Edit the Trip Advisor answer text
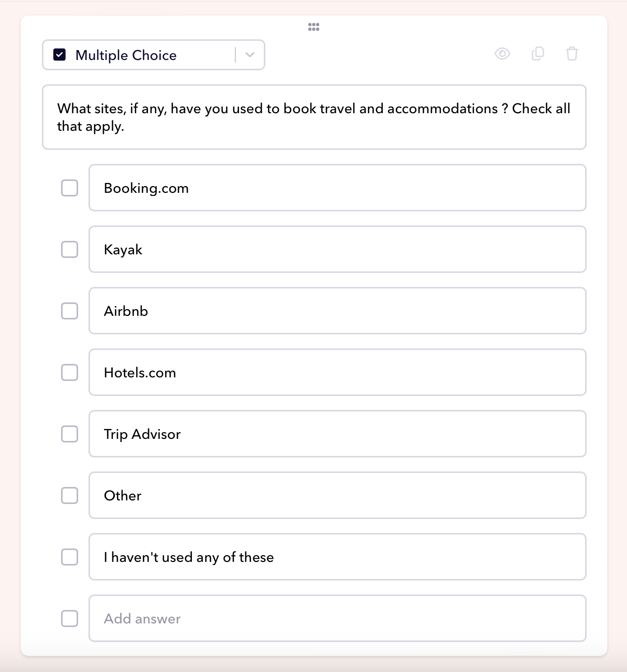This screenshot has height=672, width=627. pyautogui.click(x=337, y=434)
